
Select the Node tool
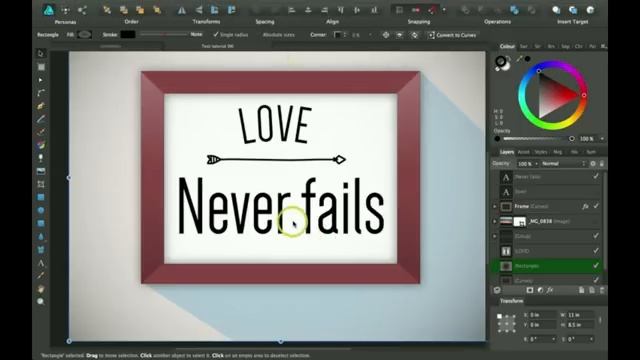coord(40,80)
